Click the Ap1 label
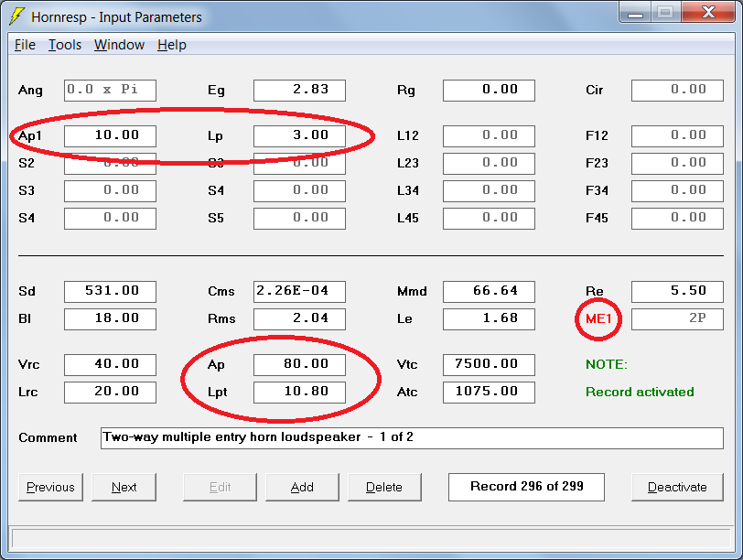Viewport: 743px width, 560px height. (30, 136)
